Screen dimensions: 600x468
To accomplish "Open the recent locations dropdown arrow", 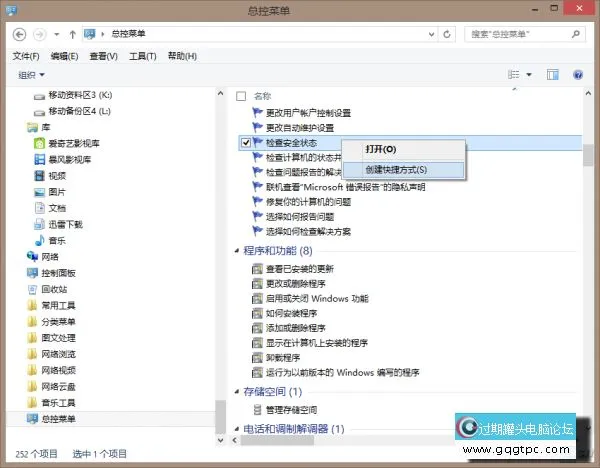I will [57, 34].
